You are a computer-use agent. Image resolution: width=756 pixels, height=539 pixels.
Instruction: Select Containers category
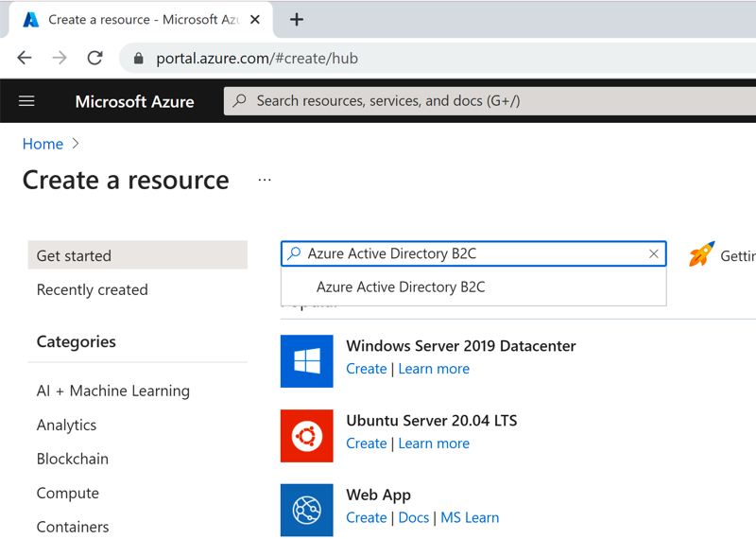[x=73, y=527]
